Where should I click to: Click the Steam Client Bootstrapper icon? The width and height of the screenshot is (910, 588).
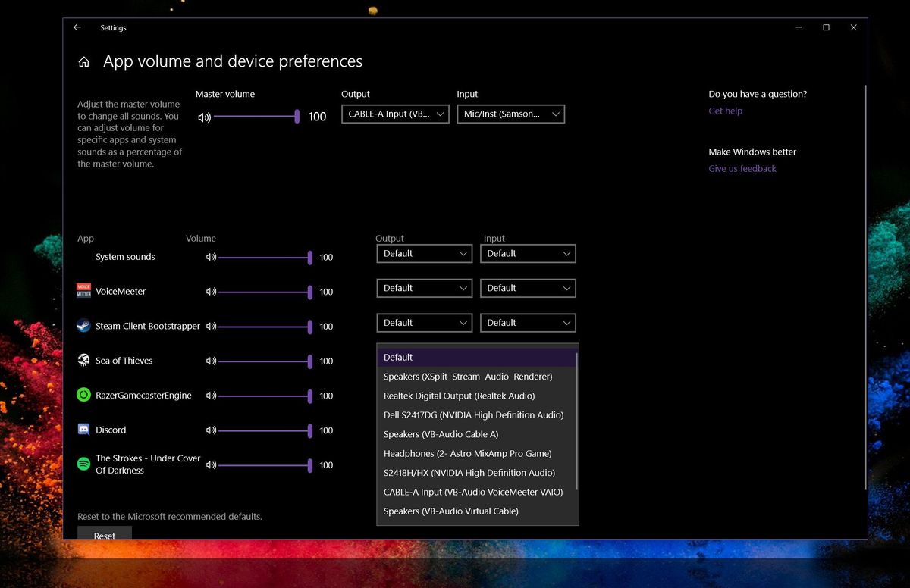pos(83,326)
